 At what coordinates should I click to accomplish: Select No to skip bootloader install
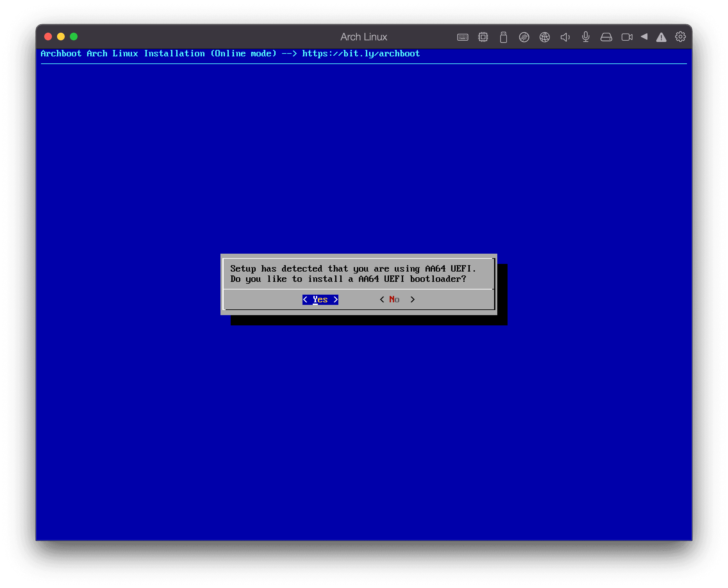pyautogui.click(x=397, y=299)
